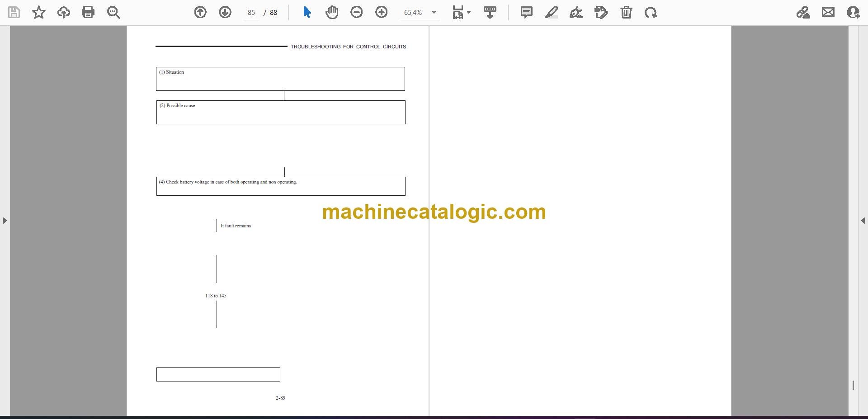
Task: Select the Highlight text pen tool
Action: coord(552,12)
